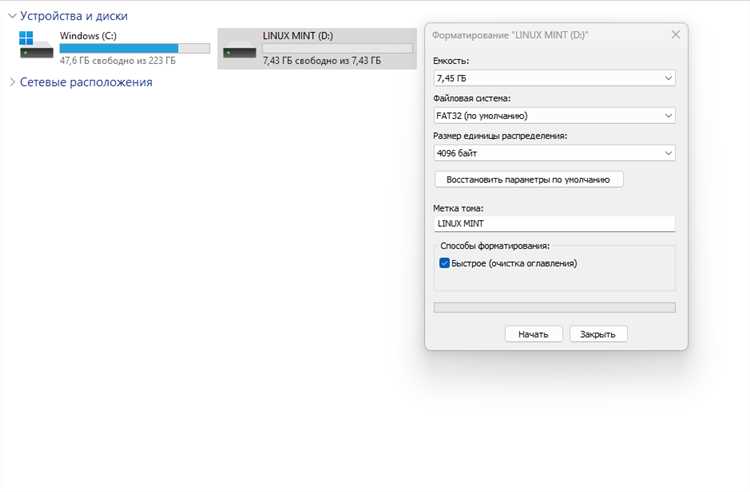The image size is (750, 492).
Task: Collapse the Устройства и диски section
Action: click(x=12, y=16)
